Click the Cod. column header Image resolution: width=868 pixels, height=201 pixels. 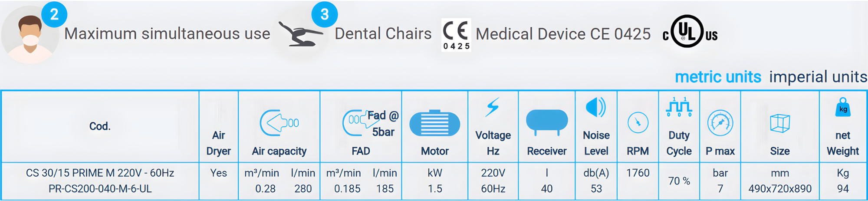pyautogui.click(x=100, y=126)
